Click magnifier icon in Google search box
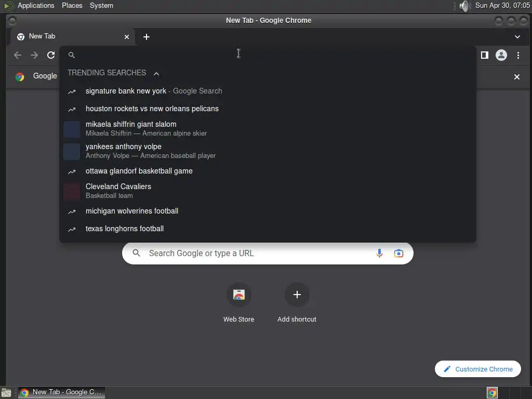 coord(137,253)
